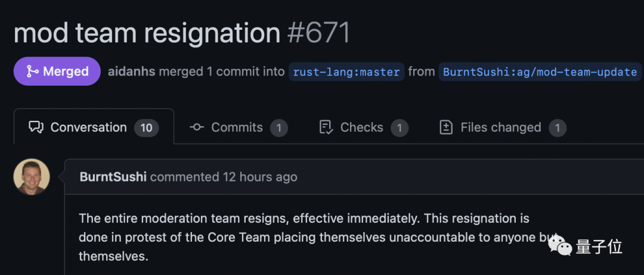Click the Commits tab icon
644x275 pixels.
197,127
